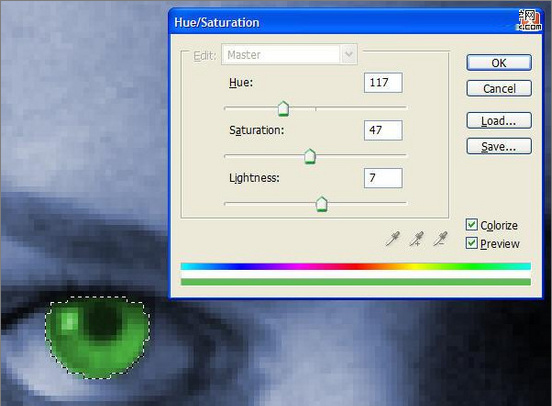Screen dimensions: 552x406
Task: Toggle the Colorize checkbox
Action: pyautogui.click(x=471, y=225)
